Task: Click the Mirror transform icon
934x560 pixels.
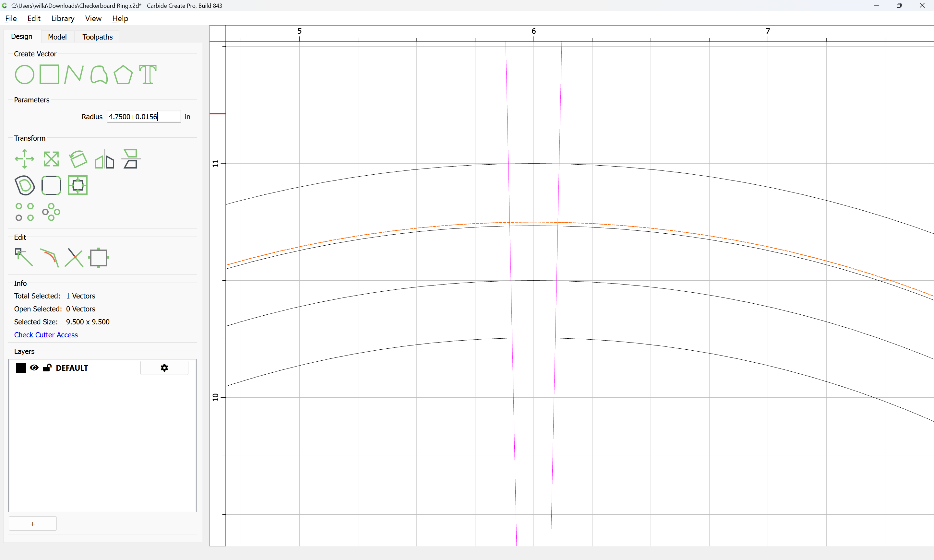Action: pos(104,159)
